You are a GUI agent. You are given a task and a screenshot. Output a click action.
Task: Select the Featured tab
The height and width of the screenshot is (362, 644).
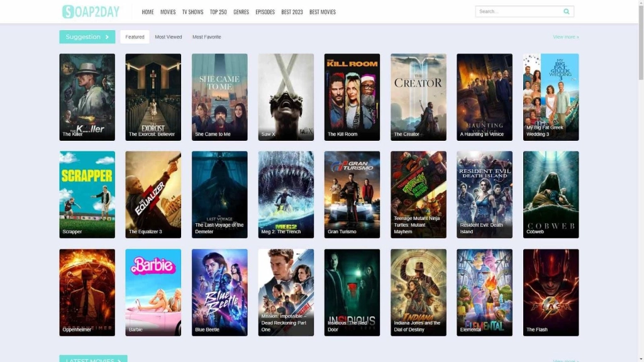(x=135, y=37)
